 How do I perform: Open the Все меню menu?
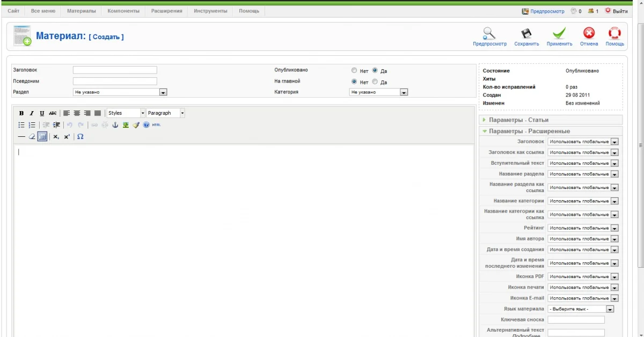[x=43, y=11]
